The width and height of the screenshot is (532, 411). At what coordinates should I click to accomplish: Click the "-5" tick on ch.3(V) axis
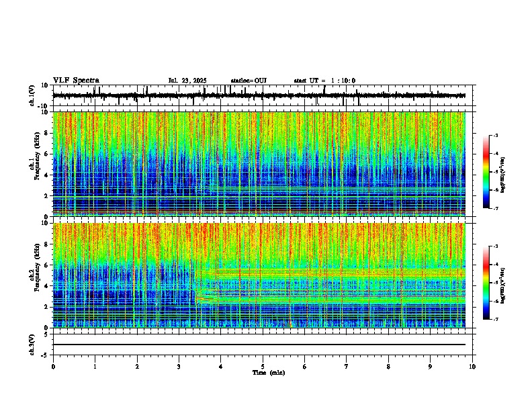pos(45,355)
